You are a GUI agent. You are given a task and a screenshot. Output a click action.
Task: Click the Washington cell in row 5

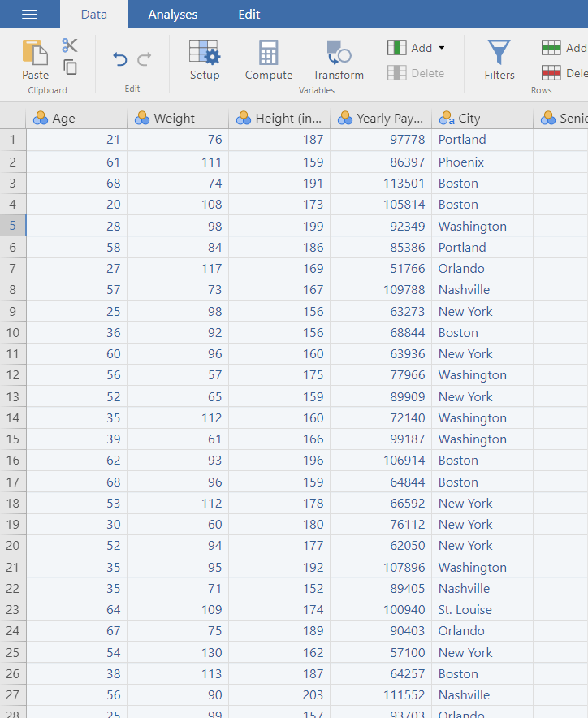[x=482, y=227]
